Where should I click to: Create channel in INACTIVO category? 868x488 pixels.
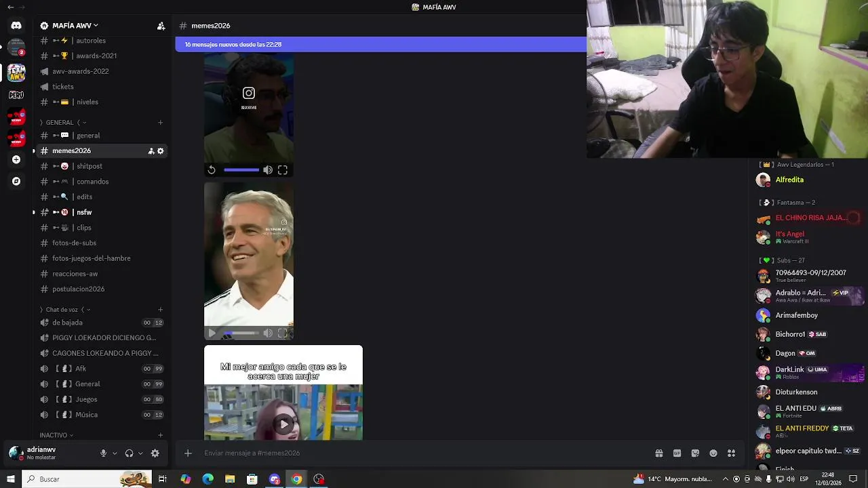pos(161,435)
